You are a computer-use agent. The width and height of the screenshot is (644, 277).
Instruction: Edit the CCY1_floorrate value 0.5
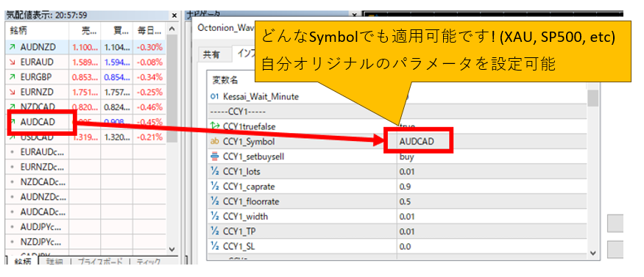pos(492,201)
